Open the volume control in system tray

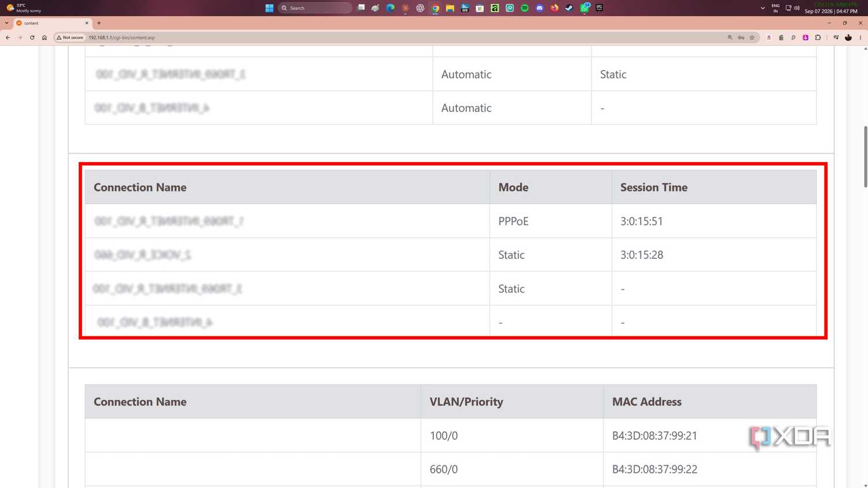797,8
